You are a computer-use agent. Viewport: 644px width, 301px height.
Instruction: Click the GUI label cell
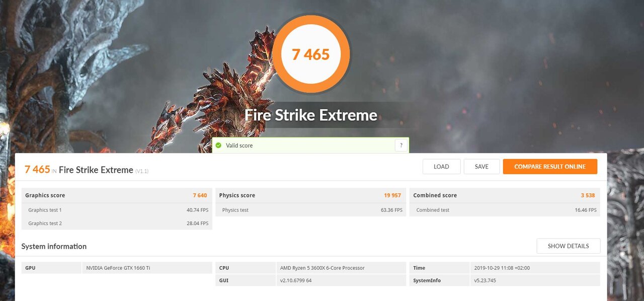tap(246, 280)
